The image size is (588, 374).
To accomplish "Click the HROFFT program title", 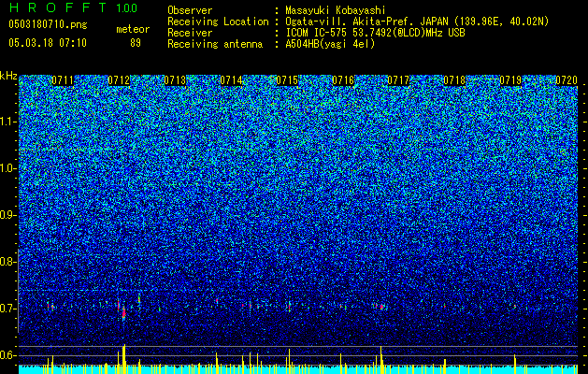I will [58, 7].
